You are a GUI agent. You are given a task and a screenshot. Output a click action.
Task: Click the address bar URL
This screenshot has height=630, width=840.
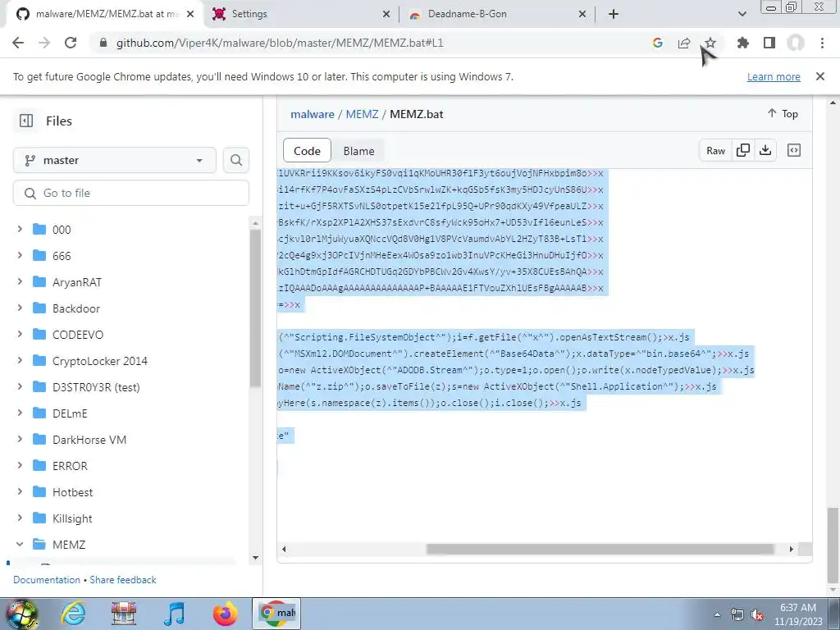280,43
